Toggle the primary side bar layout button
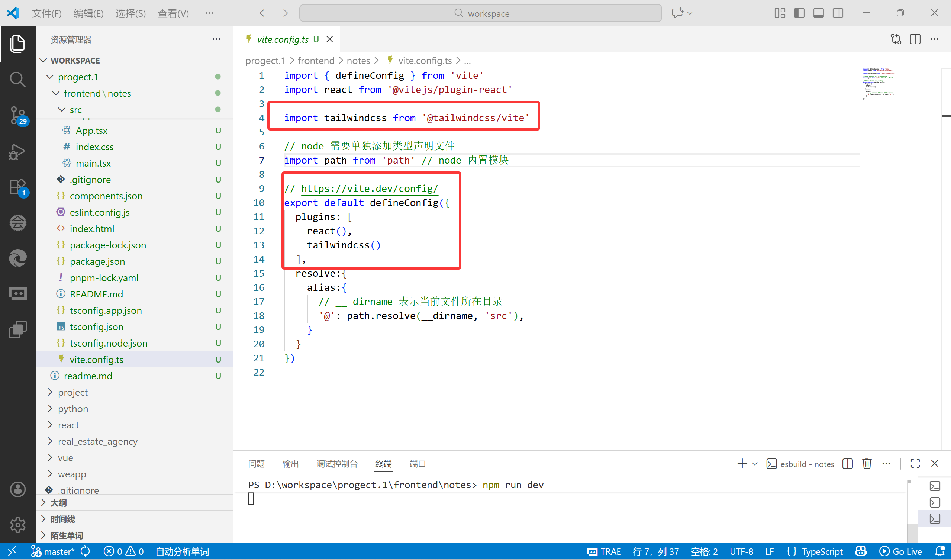 [799, 13]
